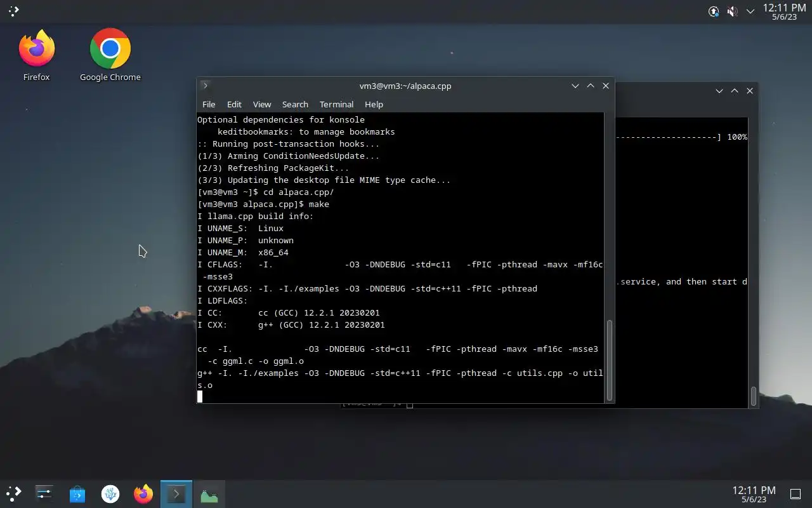The width and height of the screenshot is (812, 508).
Task: Click the '[vm3@vm3 alpaca.cpp]$ make' line
Action: [263, 204]
